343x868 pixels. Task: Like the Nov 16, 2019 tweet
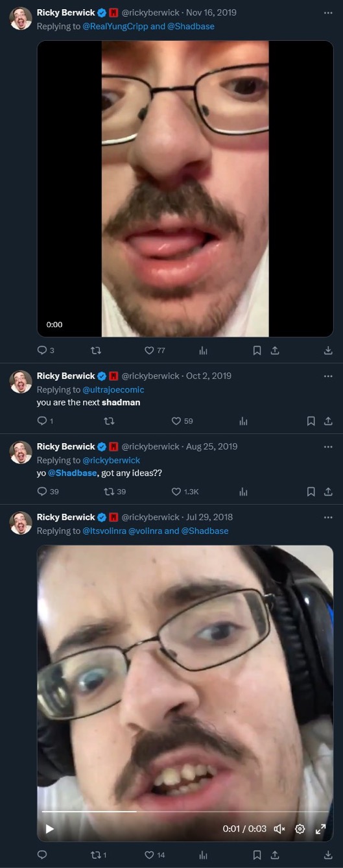point(155,350)
